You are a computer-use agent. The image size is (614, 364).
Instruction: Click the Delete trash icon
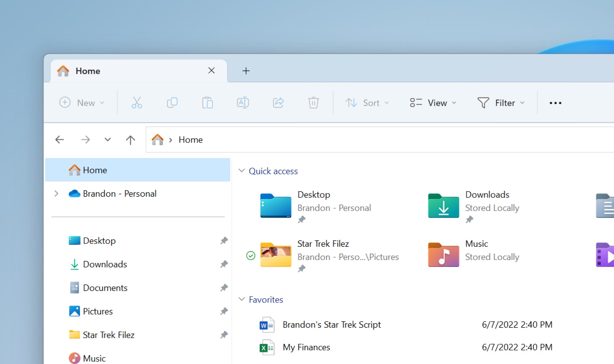[313, 103]
